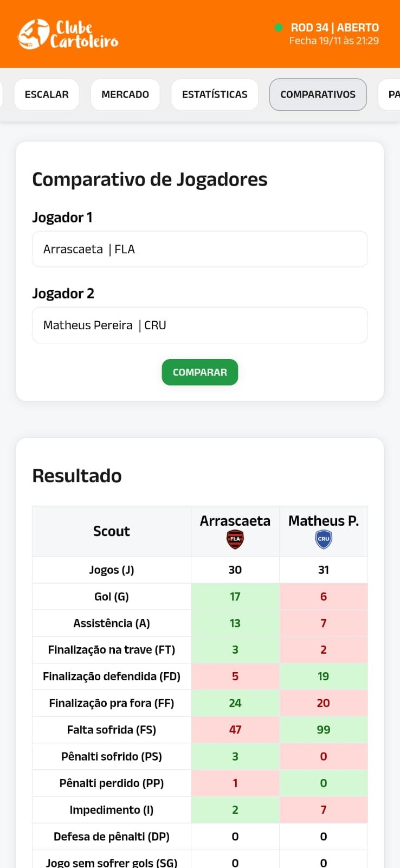
Task: Click the partially visible tab after Comparativos
Action: click(x=392, y=94)
